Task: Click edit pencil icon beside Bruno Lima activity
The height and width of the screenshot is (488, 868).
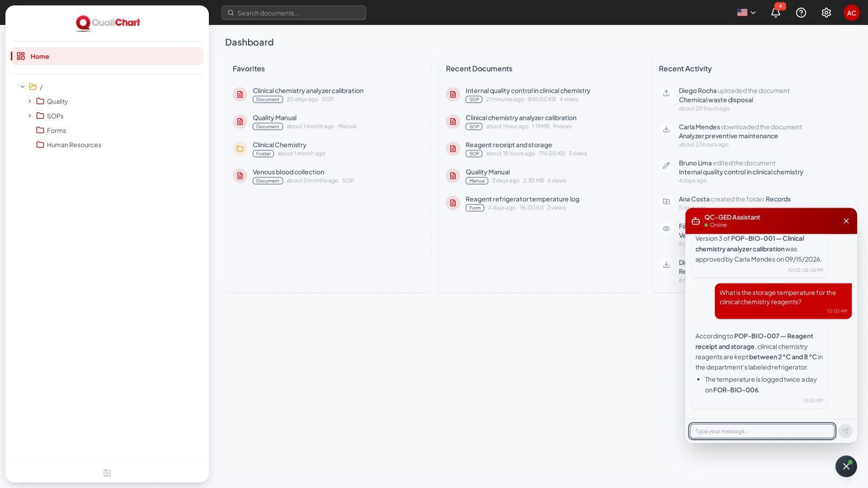Action: coord(666,165)
